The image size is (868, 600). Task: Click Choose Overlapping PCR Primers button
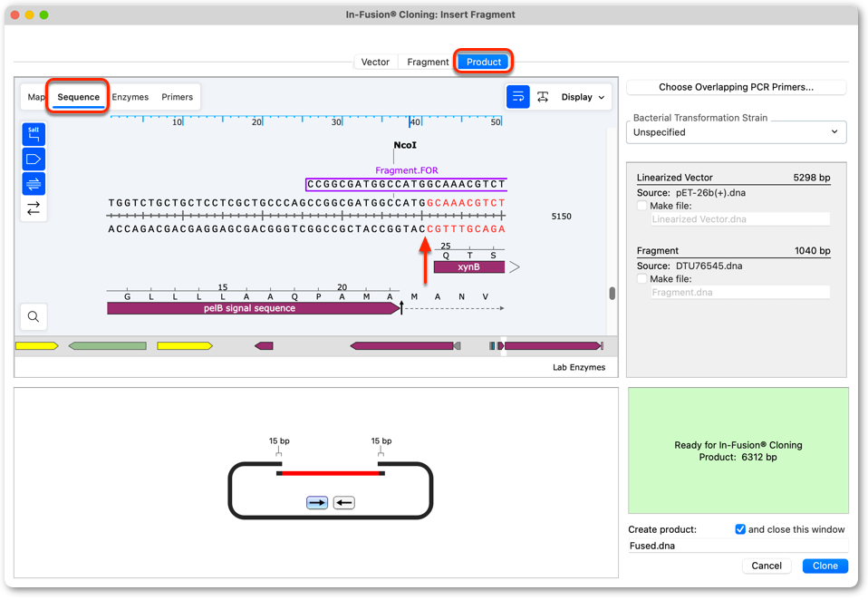click(x=737, y=87)
